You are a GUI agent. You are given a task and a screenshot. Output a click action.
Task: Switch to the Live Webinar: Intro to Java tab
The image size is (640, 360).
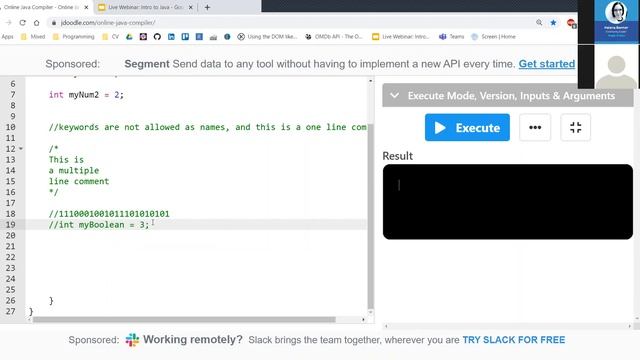click(145, 7)
